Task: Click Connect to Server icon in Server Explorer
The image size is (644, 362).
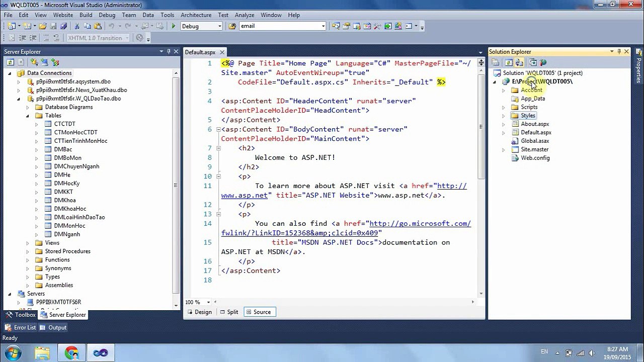Action: click(x=45, y=62)
